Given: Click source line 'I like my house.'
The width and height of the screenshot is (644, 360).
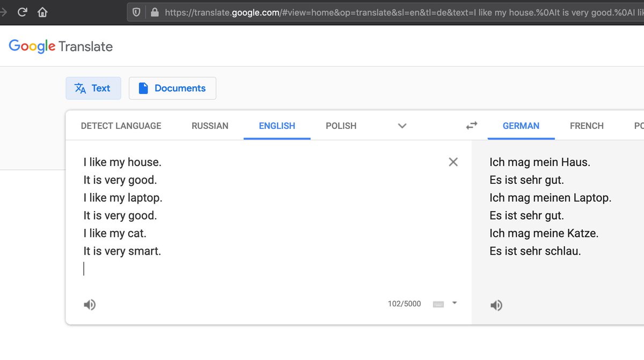Looking at the screenshot, I should [122, 162].
